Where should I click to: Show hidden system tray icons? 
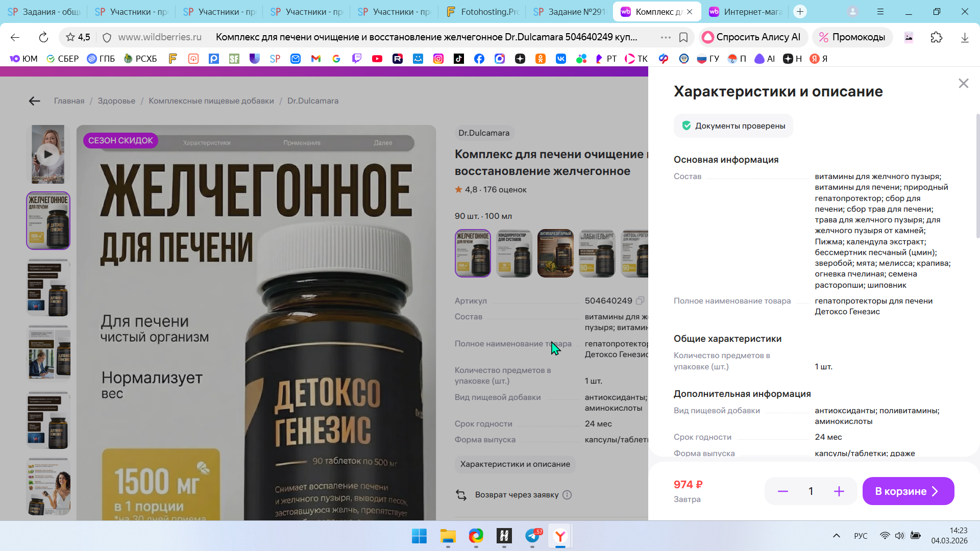coord(836,536)
